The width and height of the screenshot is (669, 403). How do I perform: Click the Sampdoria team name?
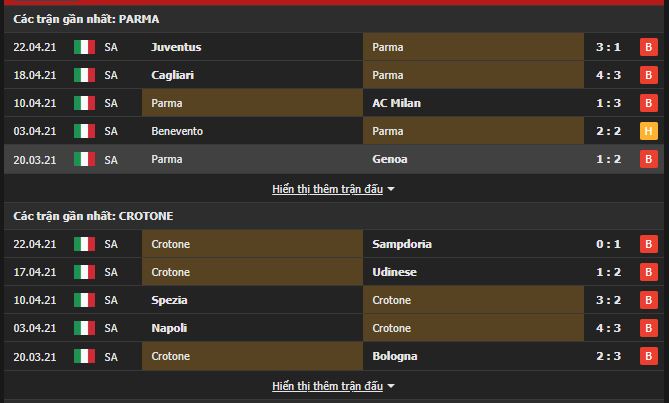403,244
